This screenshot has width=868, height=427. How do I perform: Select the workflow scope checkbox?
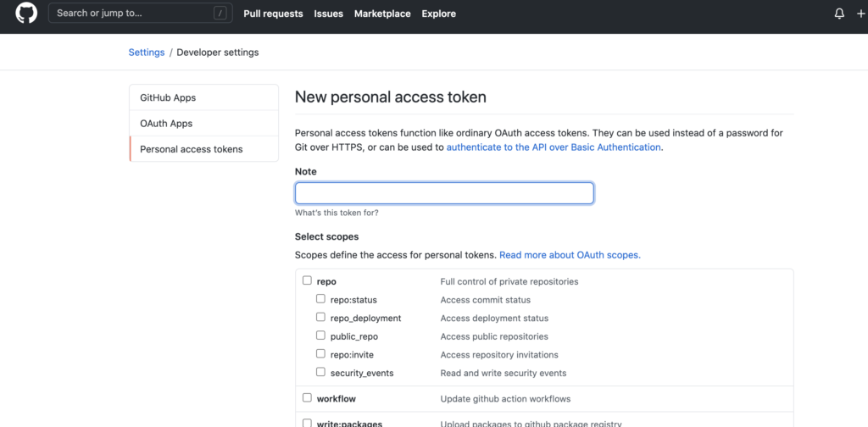click(307, 397)
